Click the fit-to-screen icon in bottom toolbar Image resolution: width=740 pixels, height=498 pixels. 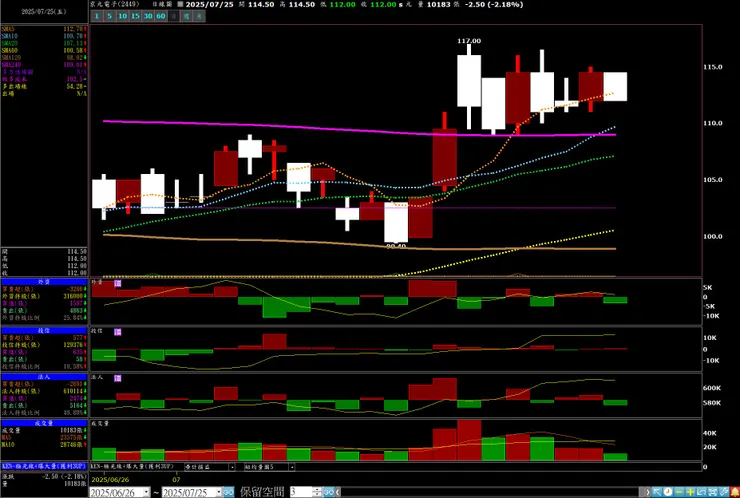713,492
